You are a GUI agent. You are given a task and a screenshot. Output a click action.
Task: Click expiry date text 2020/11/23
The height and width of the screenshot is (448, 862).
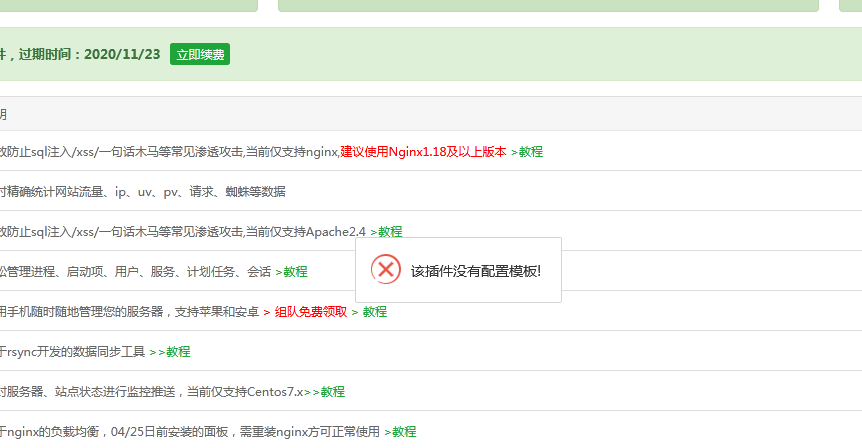(122, 54)
